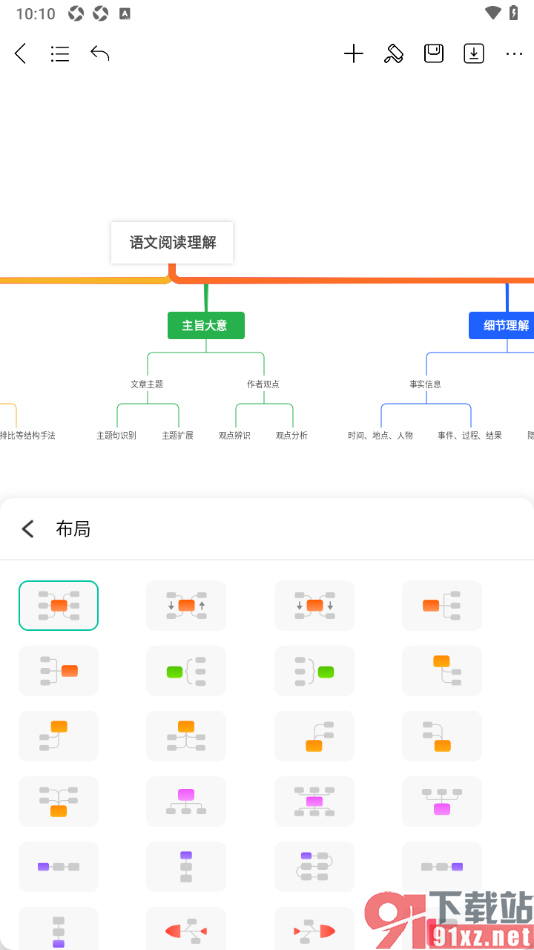Tap the Wi-Fi status icon

(x=494, y=13)
